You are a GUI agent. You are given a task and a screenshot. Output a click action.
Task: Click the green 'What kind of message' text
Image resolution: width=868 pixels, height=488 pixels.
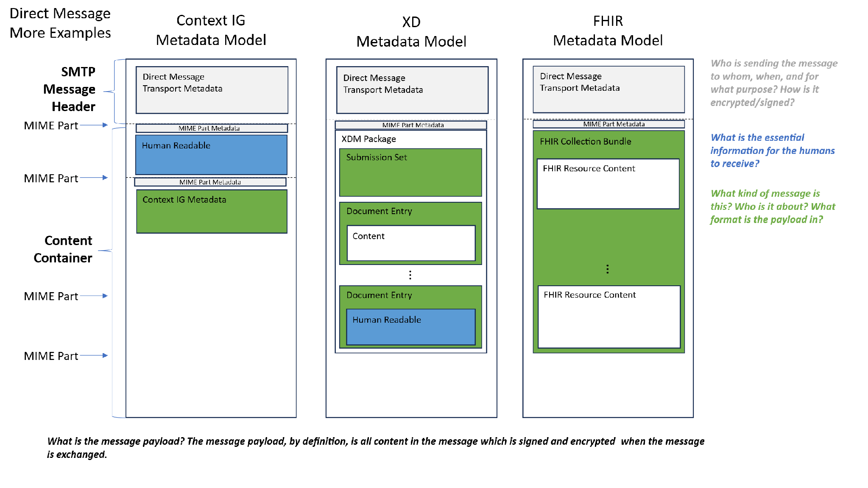click(773, 206)
